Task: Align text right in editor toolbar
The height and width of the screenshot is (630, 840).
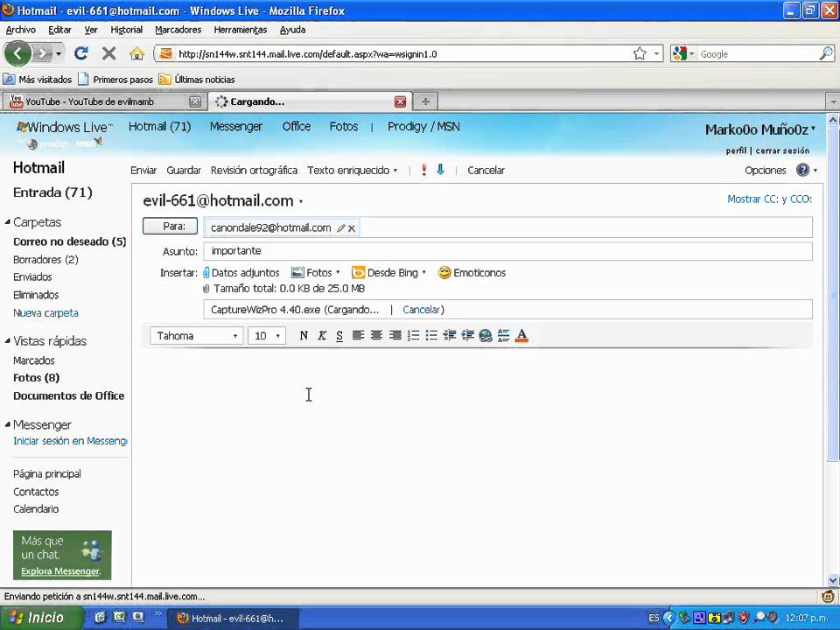Action: (x=395, y=335)
